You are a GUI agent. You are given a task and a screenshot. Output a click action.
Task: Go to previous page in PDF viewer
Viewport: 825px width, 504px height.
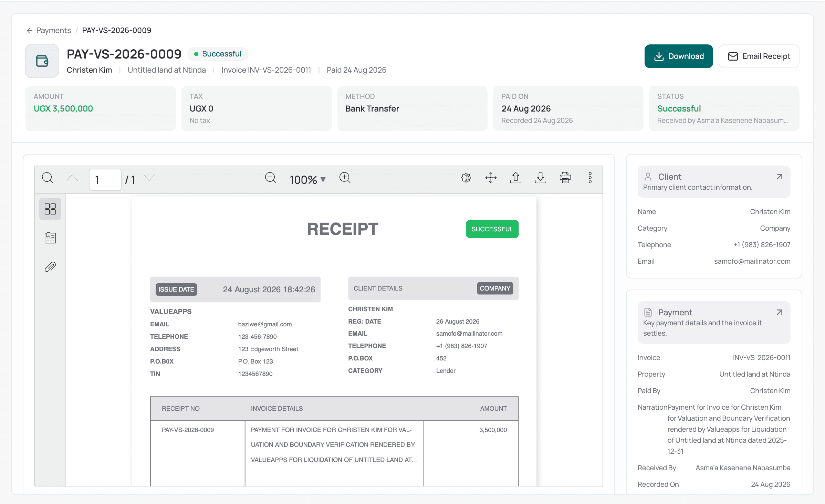[x=72, y=178]
